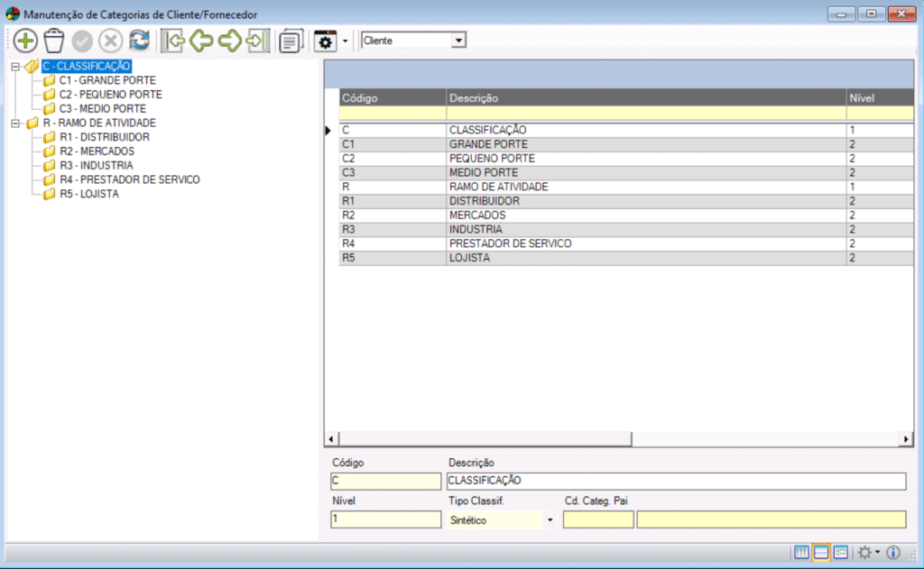Open the Cliente combo box dropdown
This screenshot has height=569, width=924.
coord(458,41)
